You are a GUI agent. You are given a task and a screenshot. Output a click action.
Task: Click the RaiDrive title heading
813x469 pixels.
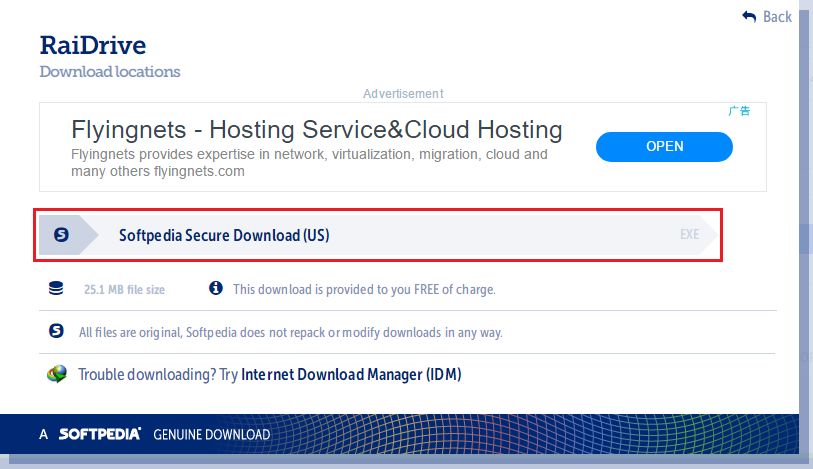coord(93,46)
